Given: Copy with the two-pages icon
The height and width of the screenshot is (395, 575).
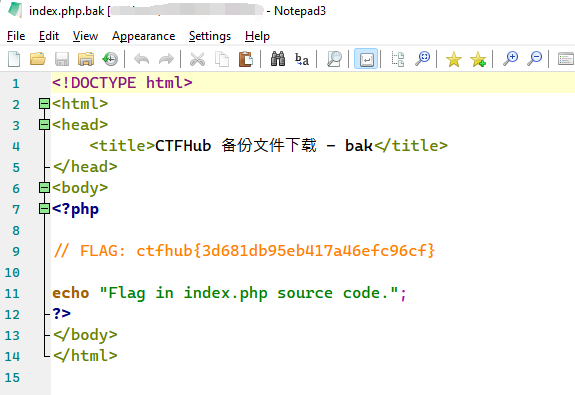Looking at the screenshot, I should [222, 59].
